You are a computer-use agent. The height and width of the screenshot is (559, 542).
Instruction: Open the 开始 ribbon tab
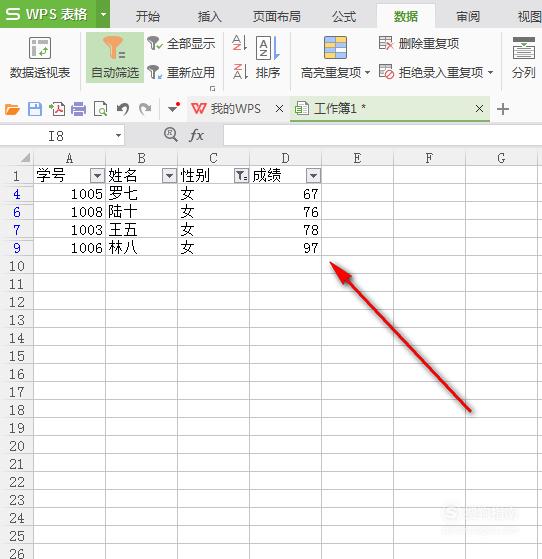coord(147,16)
